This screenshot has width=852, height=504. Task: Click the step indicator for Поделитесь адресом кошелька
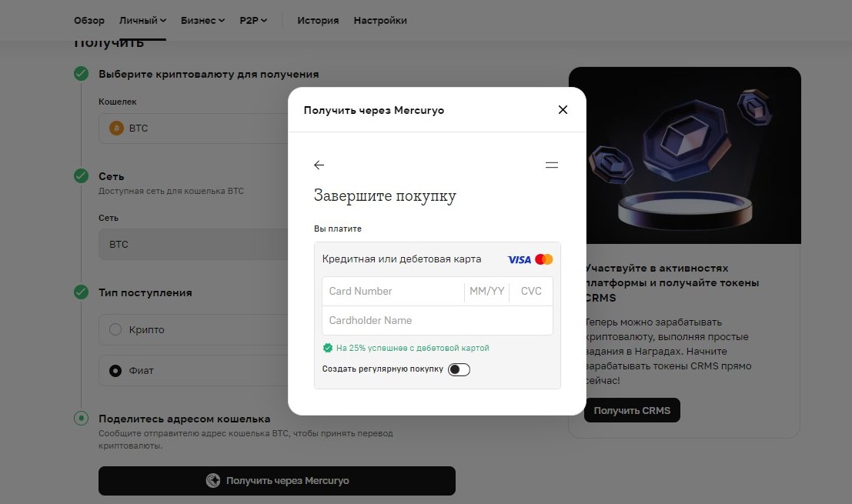(81, 418)
